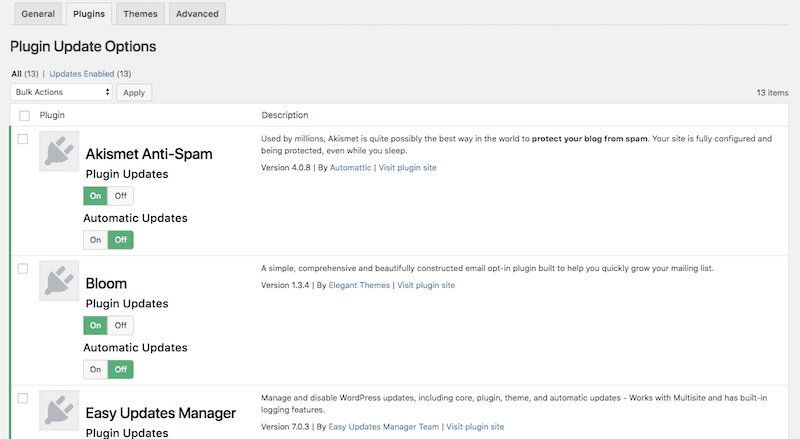
Task: Select the Easy Updates Manager row checkbox
Action: point(23,398)
